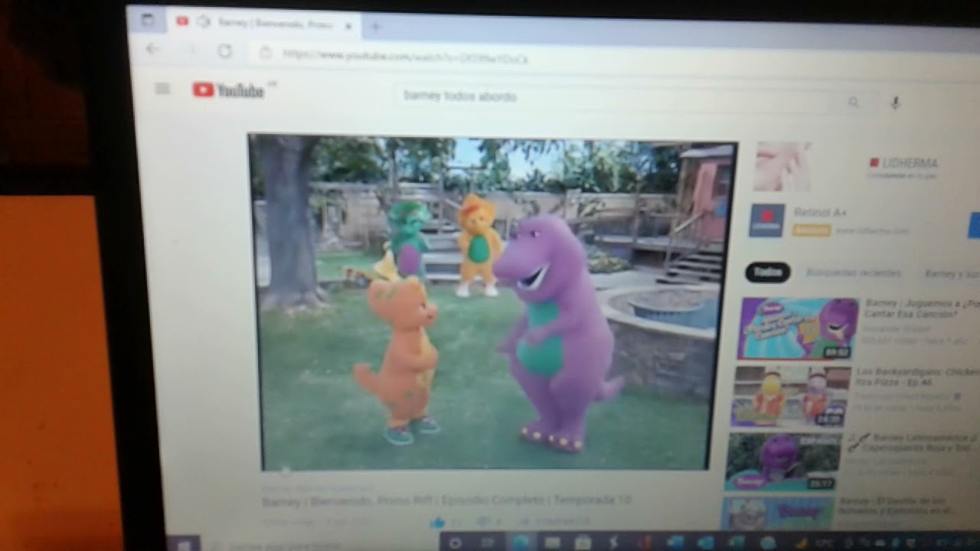Screen dimensions: 980x551
Task: Open 'Juguemos a ¿Puedes Cantar Esa Canción?' thumbnail
Action: (x=797, y=329)
